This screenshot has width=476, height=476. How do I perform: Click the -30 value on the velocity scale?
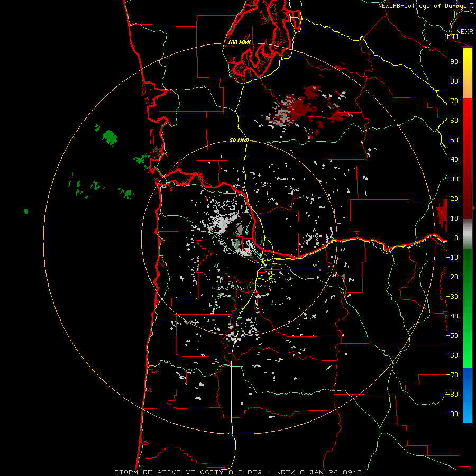coord(452,297)
